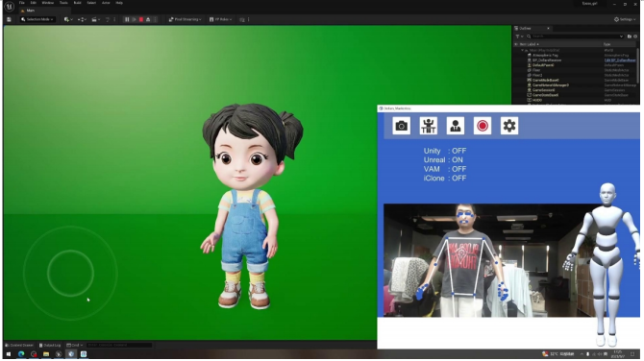Pause the Unreal play session

tap(127, 19)
